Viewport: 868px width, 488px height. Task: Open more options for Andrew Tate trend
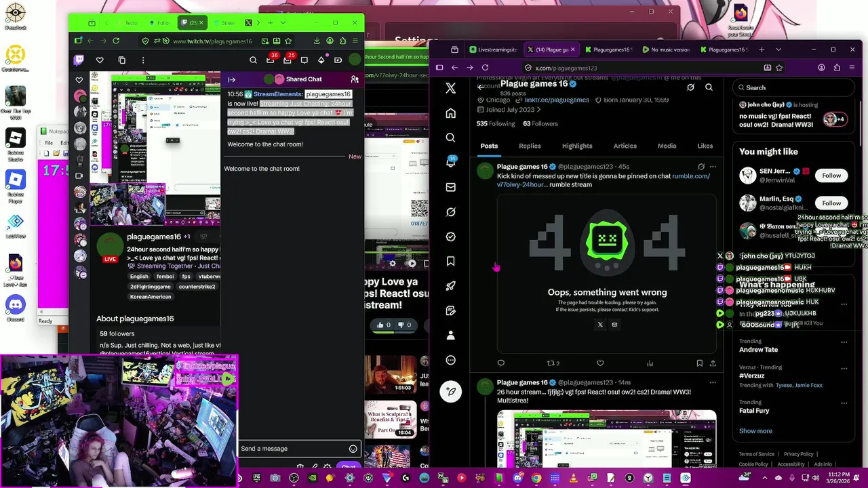(844, 342)
